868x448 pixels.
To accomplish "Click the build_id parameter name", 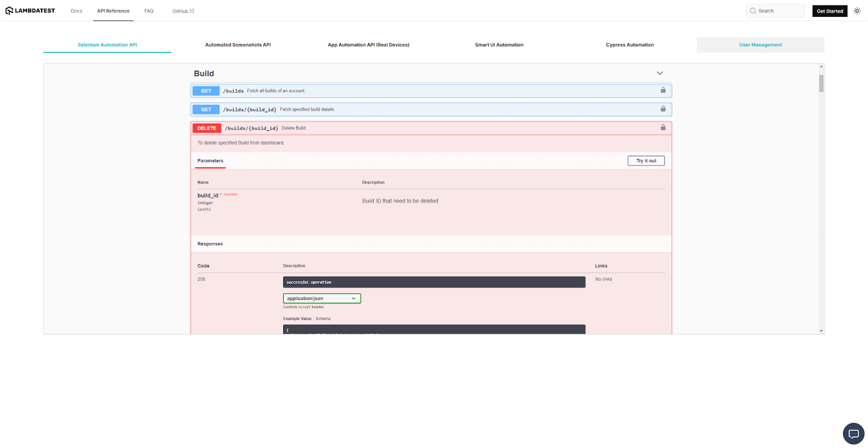I will point(208,195).
